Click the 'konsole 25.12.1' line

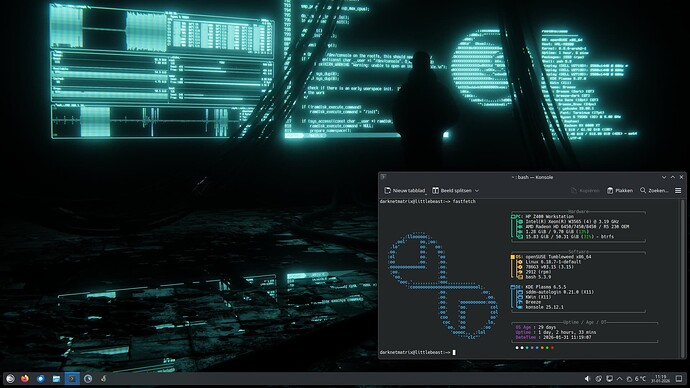(x=544, y=307)
